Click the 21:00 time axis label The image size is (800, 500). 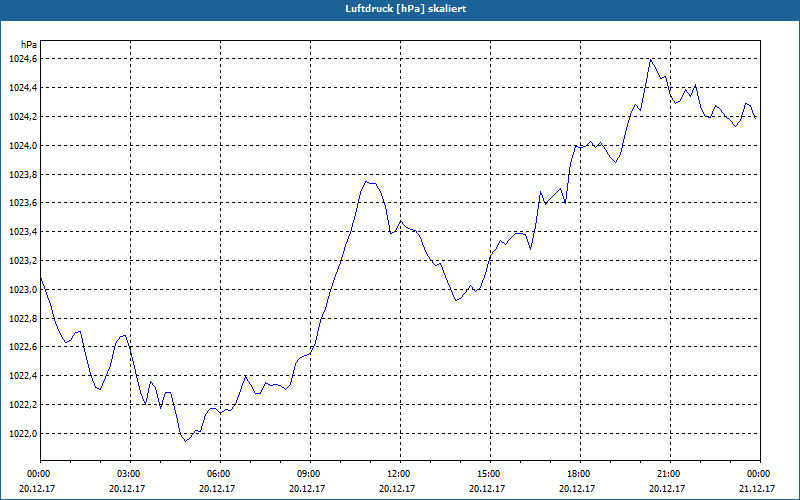pos(670,474)
